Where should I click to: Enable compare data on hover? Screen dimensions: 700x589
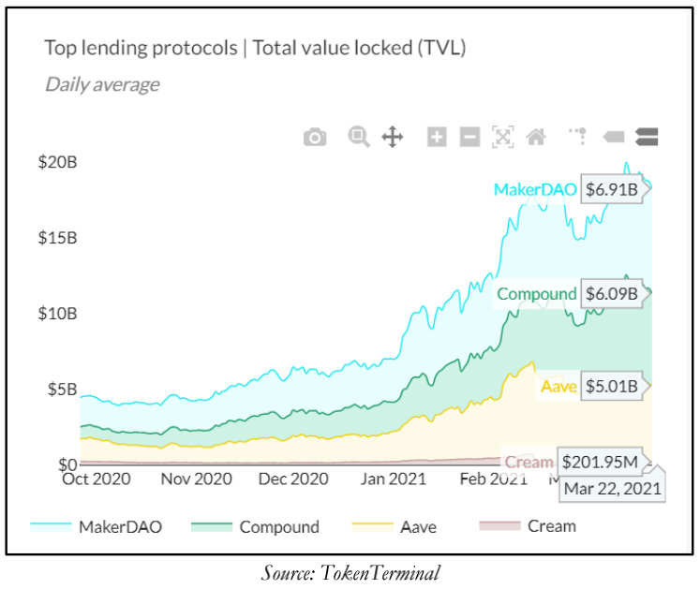[646, 138]
